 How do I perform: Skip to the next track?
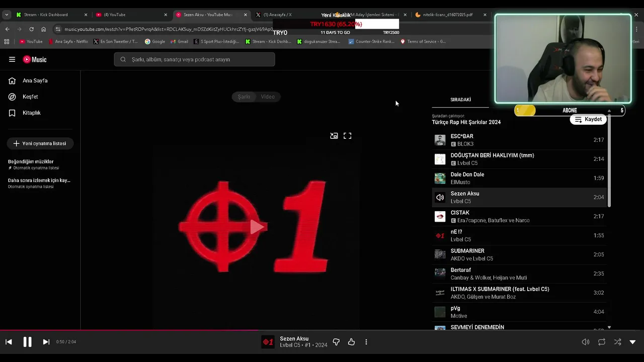click(x=46, y=342)
